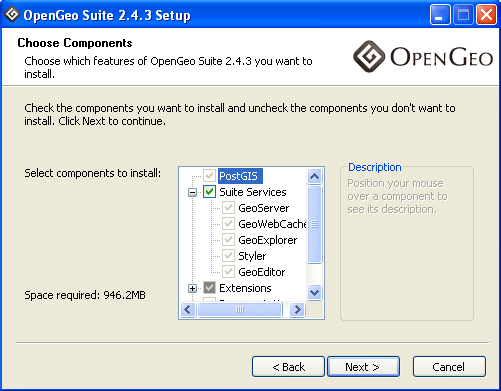
Task: Select the GeoWebCache component label
Action: pos(272,224)
